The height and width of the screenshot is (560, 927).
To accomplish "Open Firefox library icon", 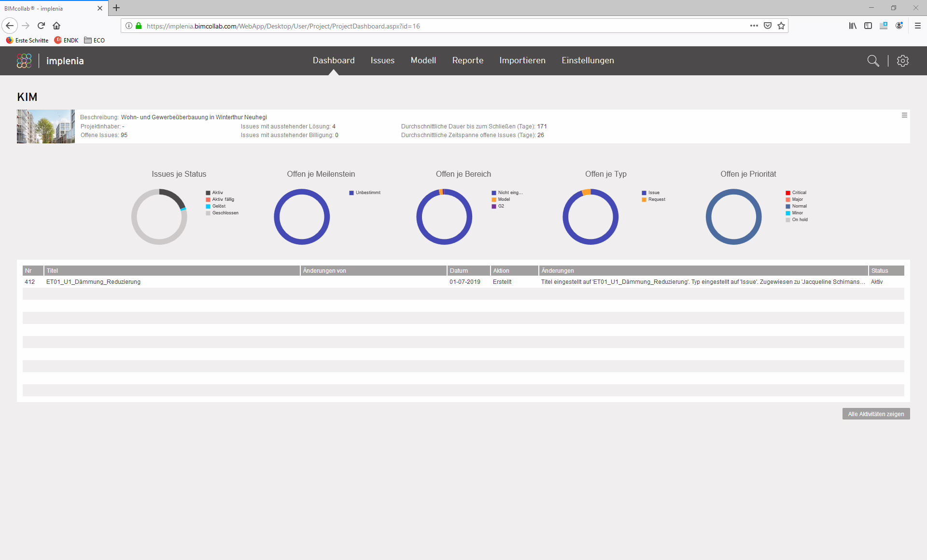I will tap(853, 26).
